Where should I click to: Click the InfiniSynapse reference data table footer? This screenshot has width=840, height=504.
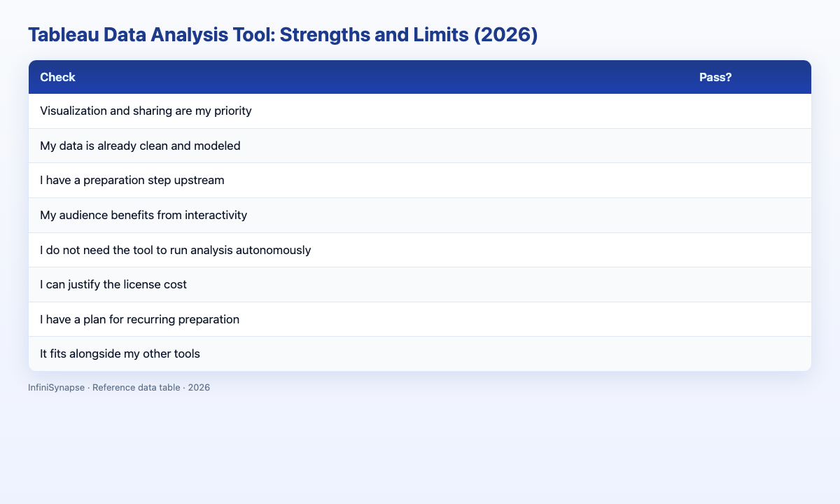click(119, 387)
